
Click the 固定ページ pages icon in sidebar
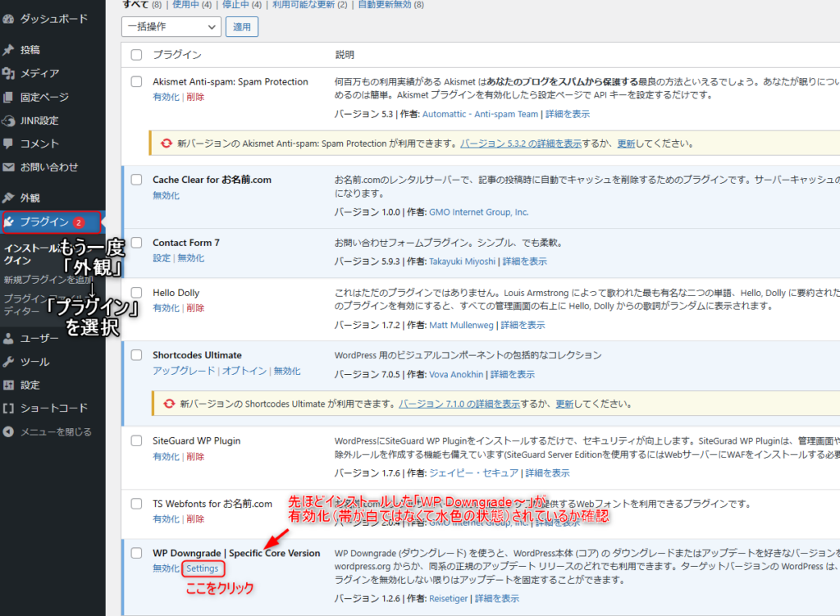pyautogui.click(x=8, y=97)
